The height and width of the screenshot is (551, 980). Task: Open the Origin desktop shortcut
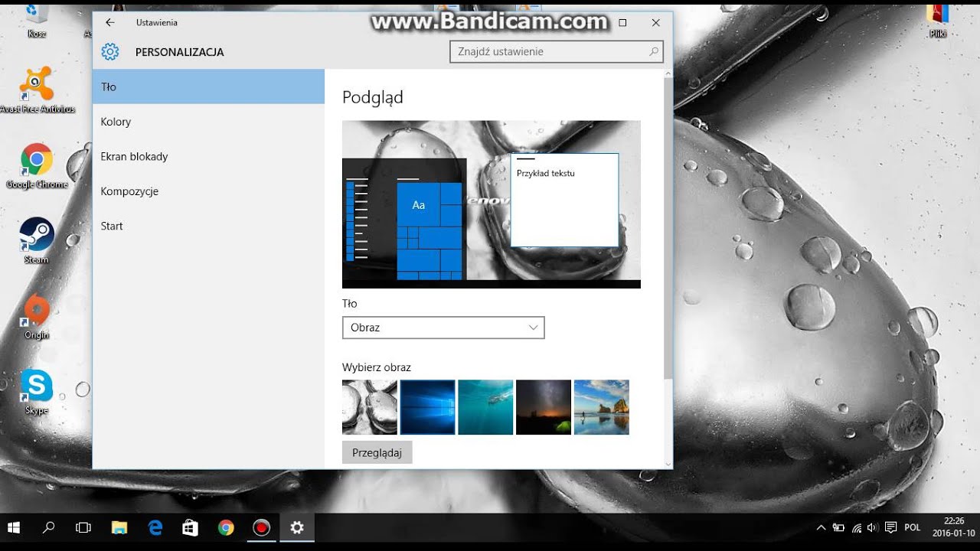(37, 316)
